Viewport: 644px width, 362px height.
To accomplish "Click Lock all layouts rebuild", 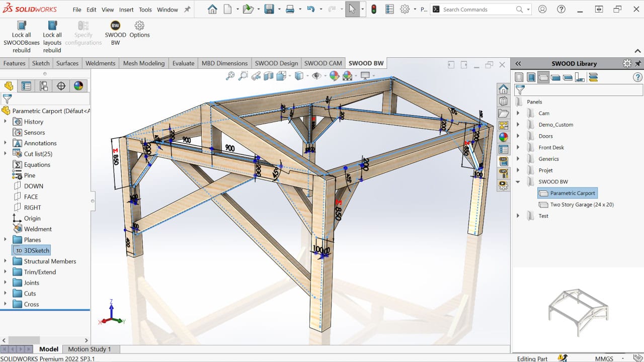I will [52, 37].
